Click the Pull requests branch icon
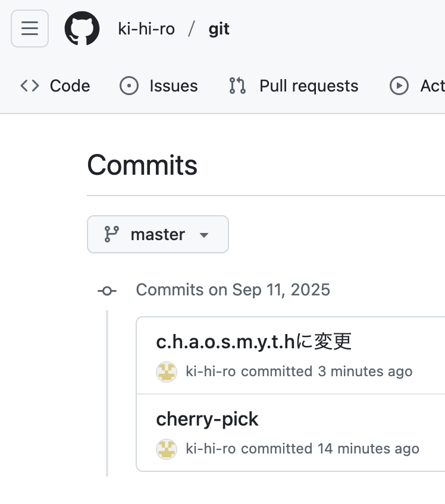Viewport: 445px width, 504px height. coord(237,86)
